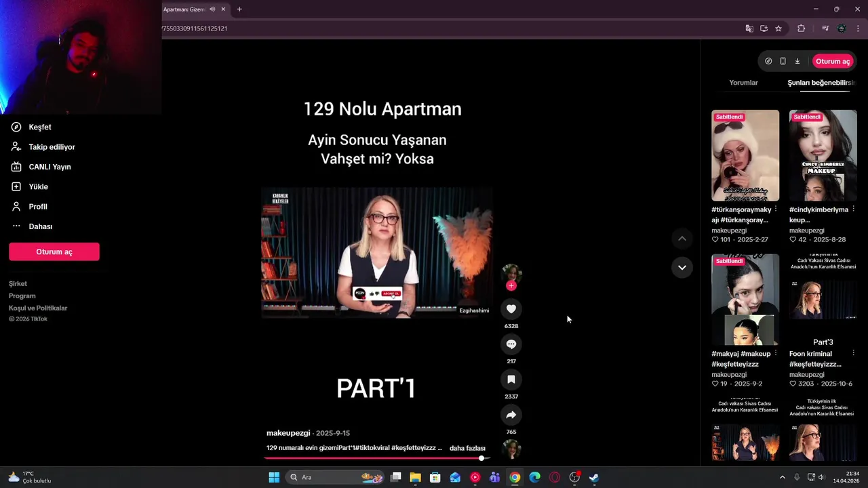Open Microsoft Edge from the taskbar

point(534,477)
